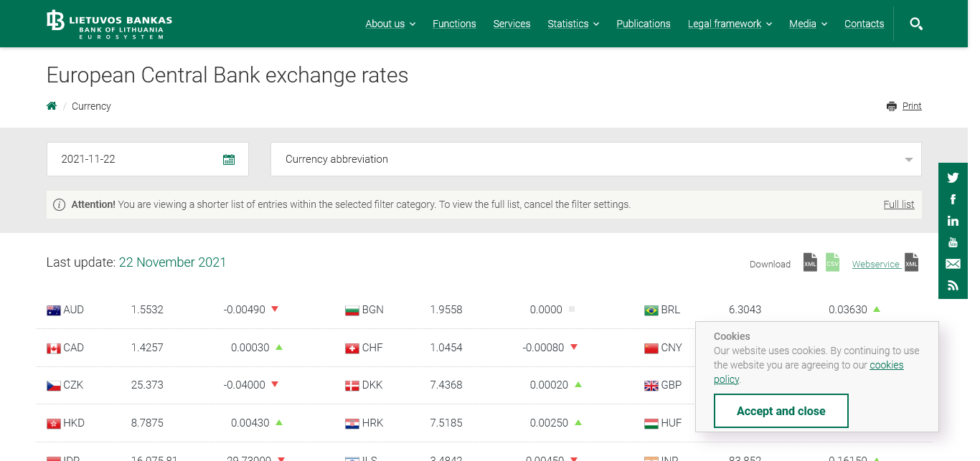The height and width of the screenshot is (461, 980).
Task: Open the calendar date picker icon
Action: point(229,159)
